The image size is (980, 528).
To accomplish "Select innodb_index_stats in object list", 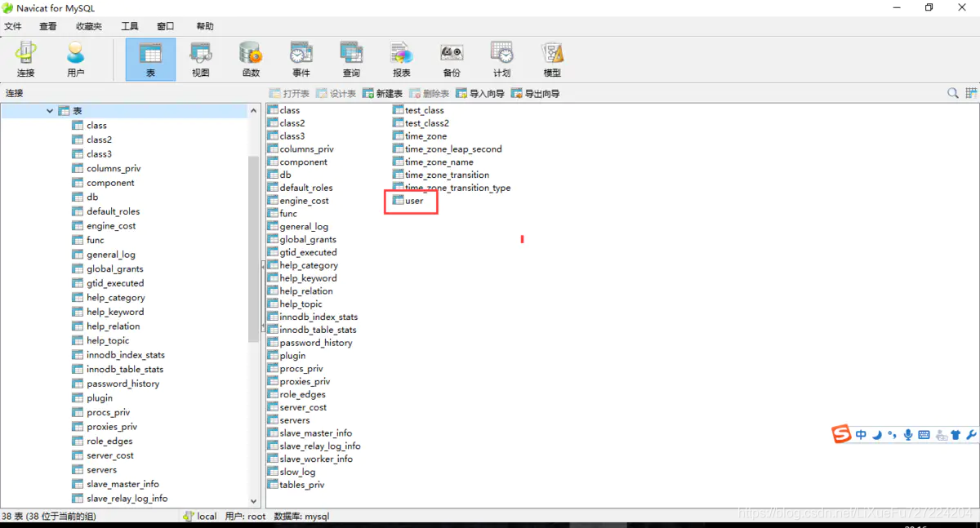I will 313,317.
